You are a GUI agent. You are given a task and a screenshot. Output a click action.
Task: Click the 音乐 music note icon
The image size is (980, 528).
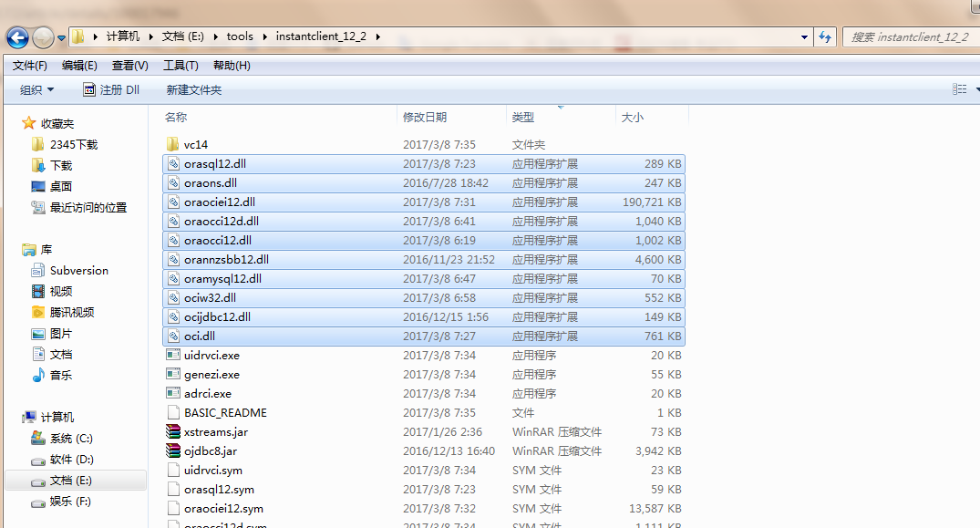click(38, 375)
